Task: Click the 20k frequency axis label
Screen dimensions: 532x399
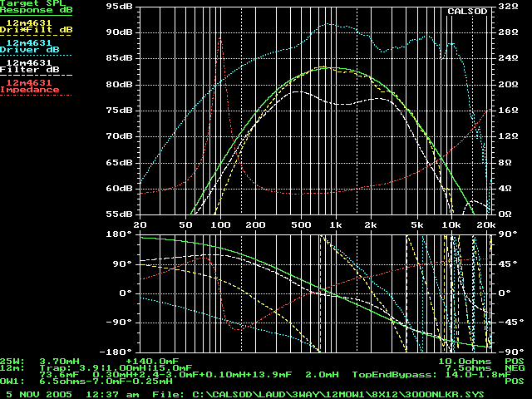Action: tap(485, 224)
